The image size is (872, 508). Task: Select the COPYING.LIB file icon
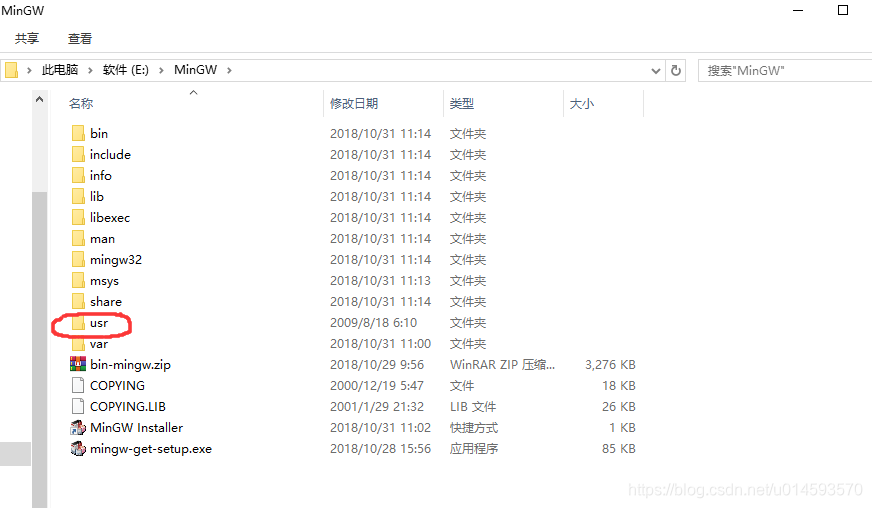[x=78, y=407]
